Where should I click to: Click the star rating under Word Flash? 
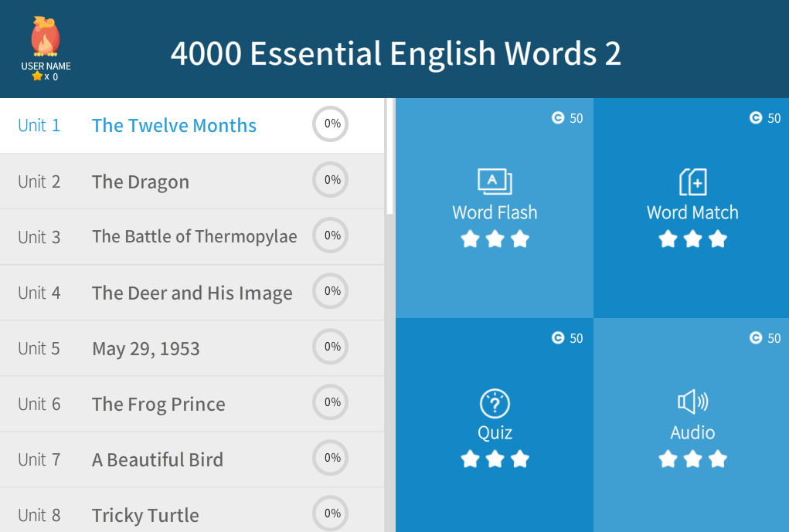(495, 239)
